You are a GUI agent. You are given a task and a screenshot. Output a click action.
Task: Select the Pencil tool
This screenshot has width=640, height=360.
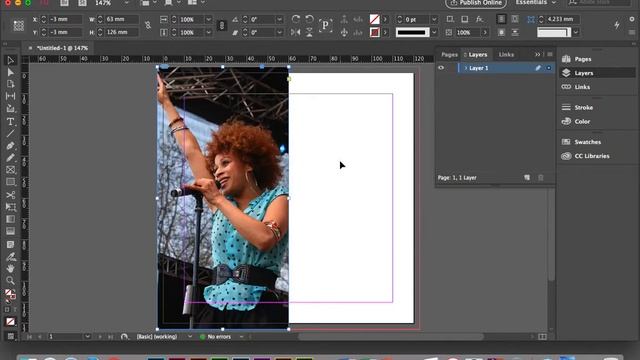tap(11, 158)
